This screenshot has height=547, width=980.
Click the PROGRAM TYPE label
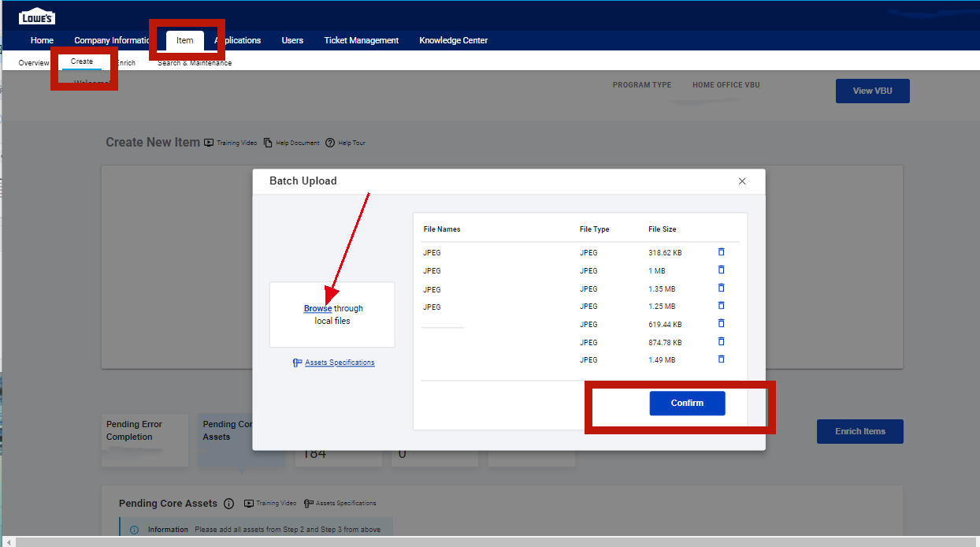[x=642, y=85]
